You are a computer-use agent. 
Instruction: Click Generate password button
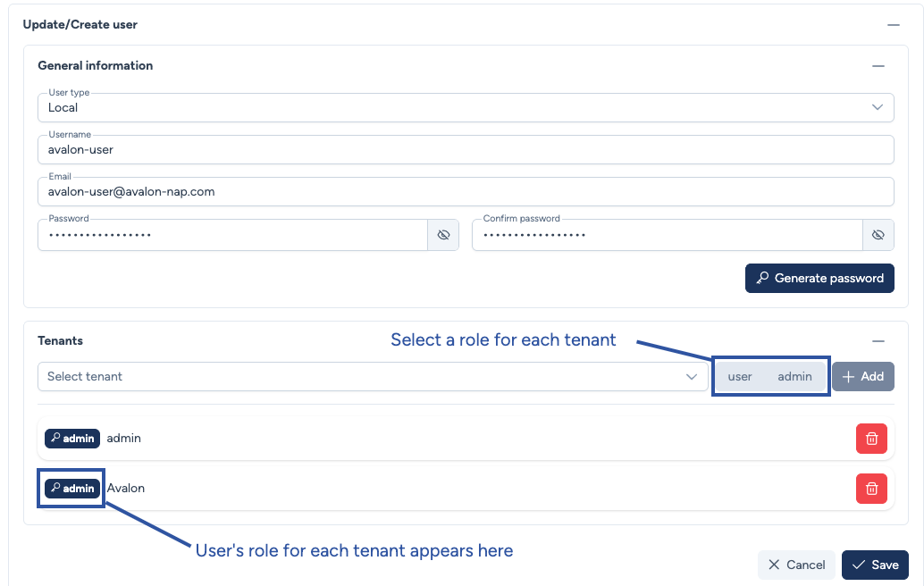(819, 278)
